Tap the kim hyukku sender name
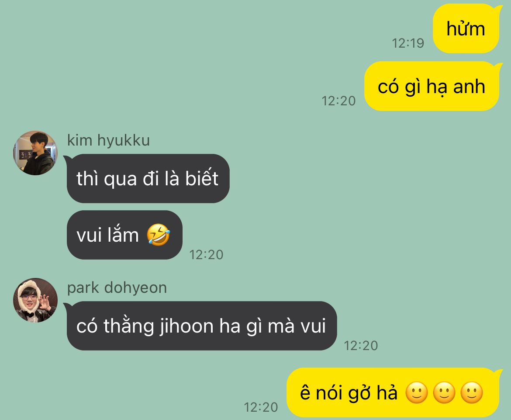The height and width of the screenshot is (420, 511). pyautogui.click(x=108, y=141)
